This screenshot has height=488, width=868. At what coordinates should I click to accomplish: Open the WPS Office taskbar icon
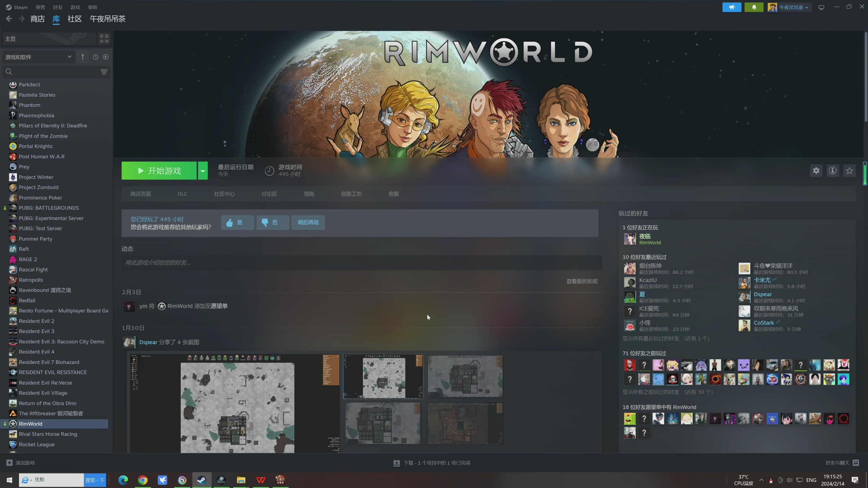pyautogui.click(x=261, y=480)
